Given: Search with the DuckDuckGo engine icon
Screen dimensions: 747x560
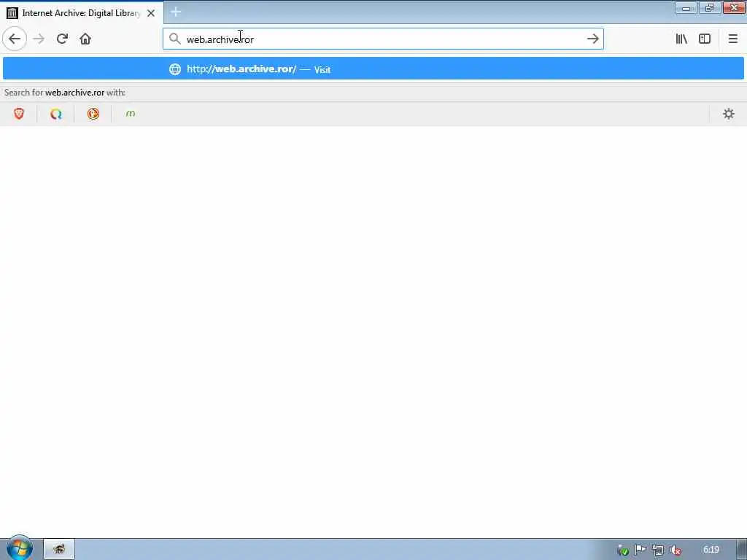Looking at the screenshot, I should (x=93, y=114).
